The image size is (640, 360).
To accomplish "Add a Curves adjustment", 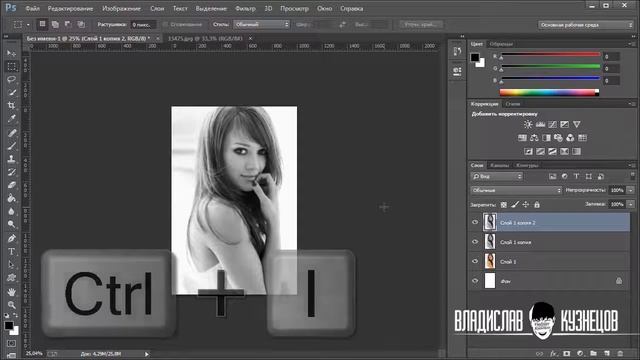I will click(552, 124).
